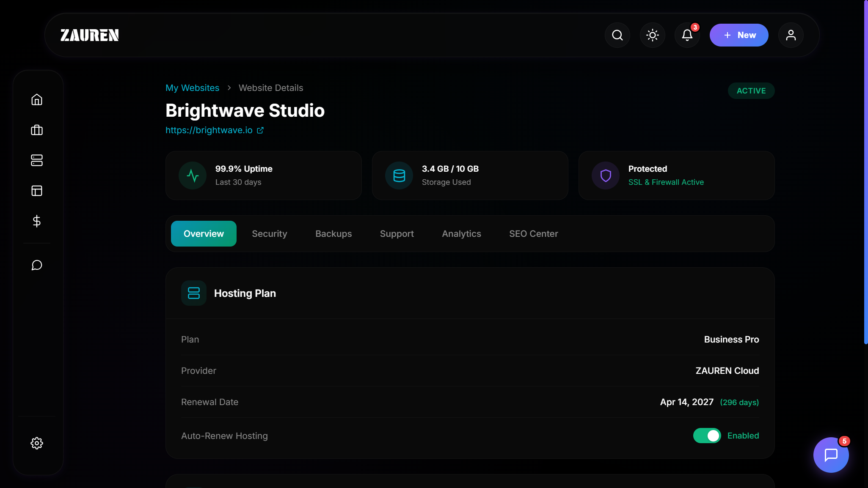Disable Auto-Renew Hosting toggle

[707, 436]
